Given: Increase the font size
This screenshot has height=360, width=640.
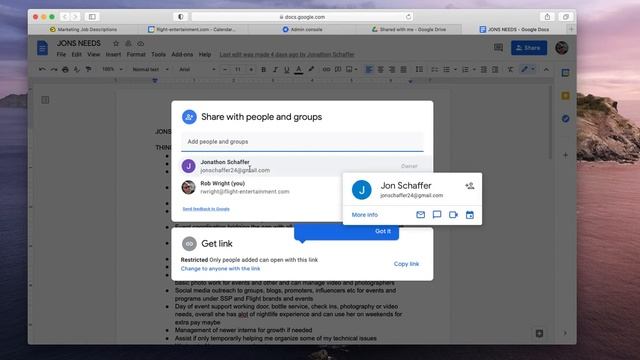Looking at the screenshot, I should (x=251, y=69).
